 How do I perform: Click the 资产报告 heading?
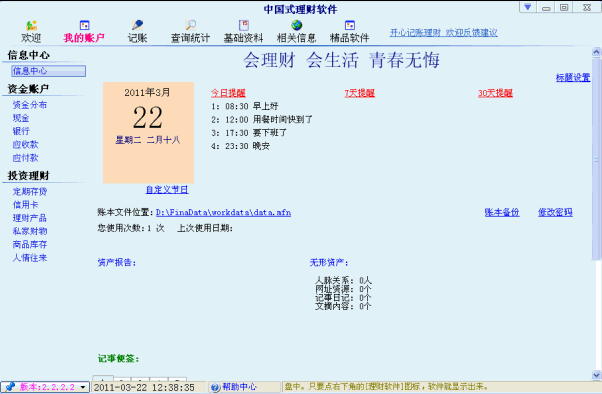point(117,263)
